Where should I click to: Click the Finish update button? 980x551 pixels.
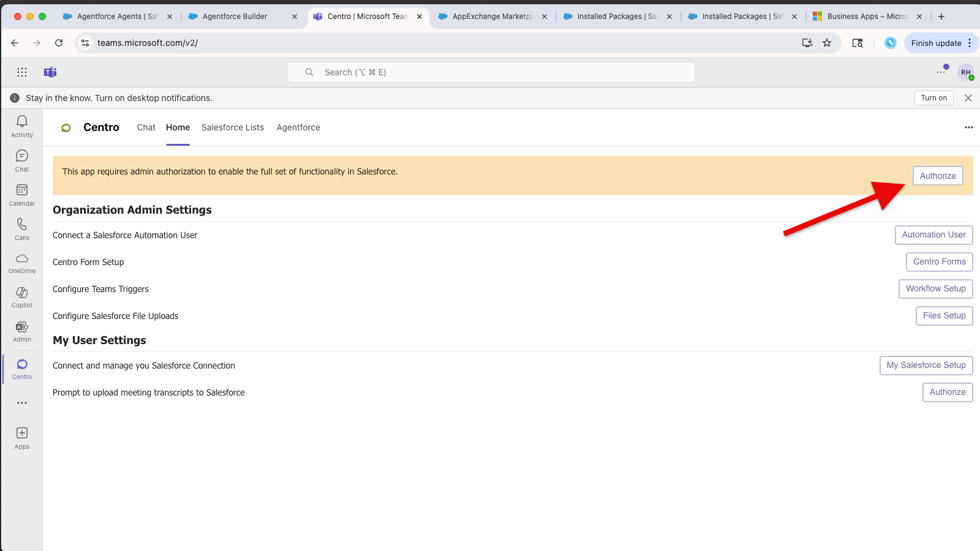pyautogui.click(x=936, y=43)
